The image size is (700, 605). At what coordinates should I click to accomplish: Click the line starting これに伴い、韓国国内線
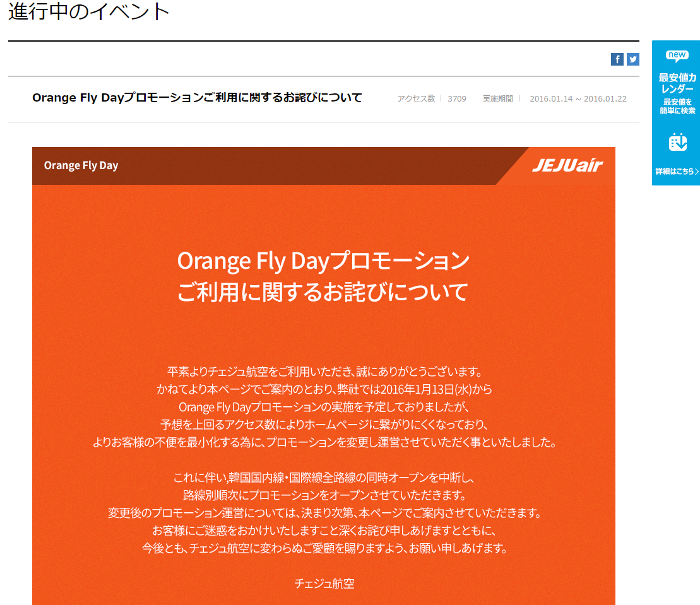324,478
